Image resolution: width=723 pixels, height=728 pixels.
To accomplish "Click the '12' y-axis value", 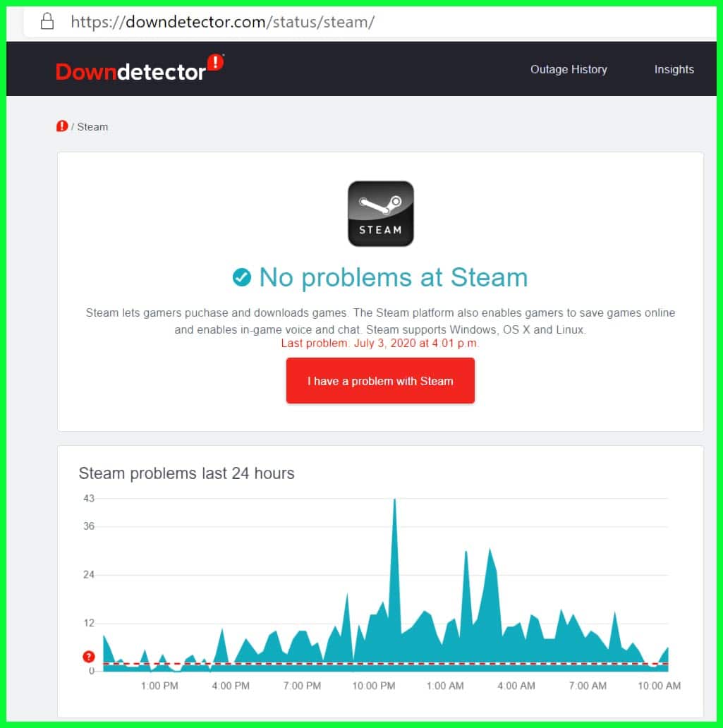I will (89, 623).
